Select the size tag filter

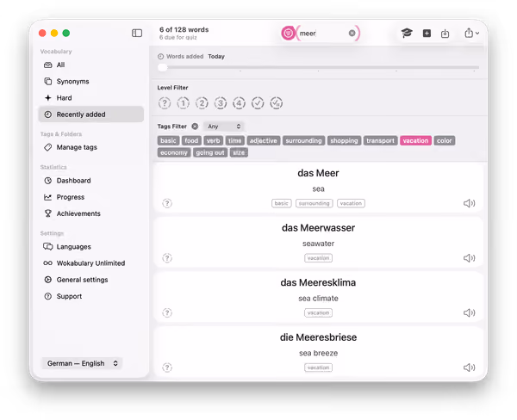[239, 152]
